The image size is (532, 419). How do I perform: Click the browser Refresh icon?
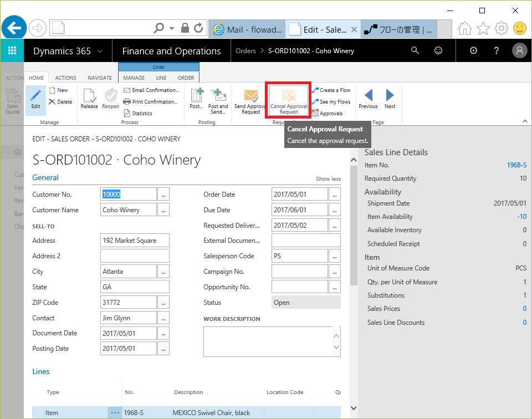(x=198, y=28)
